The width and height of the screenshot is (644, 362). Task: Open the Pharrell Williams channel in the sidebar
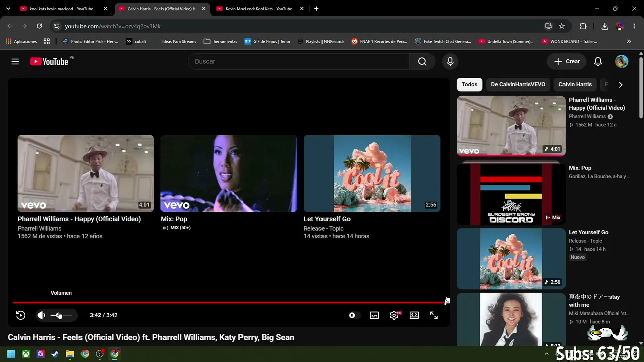pyautogui.click(x=587, y=116)
